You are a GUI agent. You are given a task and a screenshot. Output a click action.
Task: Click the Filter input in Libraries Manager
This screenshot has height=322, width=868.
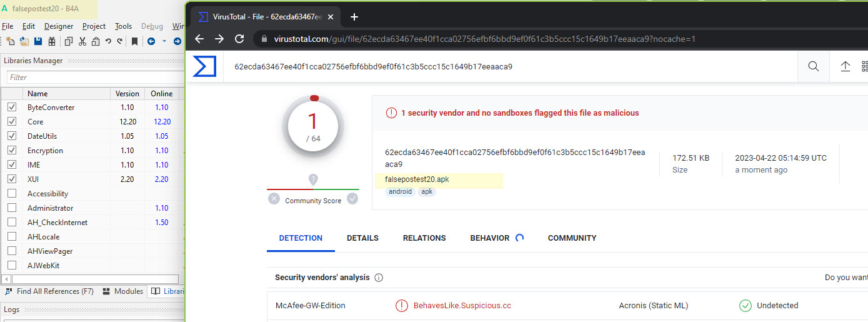tap(94, 78)
